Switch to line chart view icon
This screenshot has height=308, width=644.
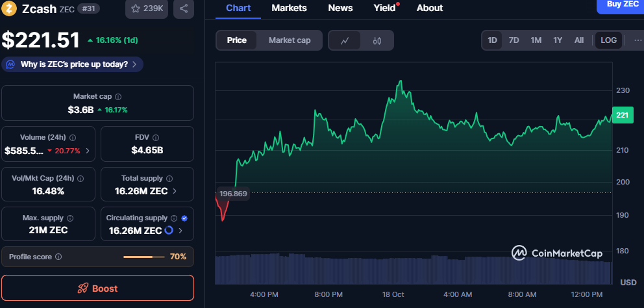pyautogui.click(x=345, y=40)
